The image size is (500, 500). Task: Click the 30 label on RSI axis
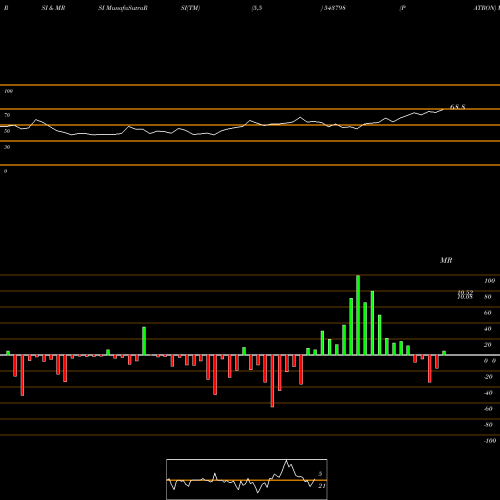click(7, 147)
